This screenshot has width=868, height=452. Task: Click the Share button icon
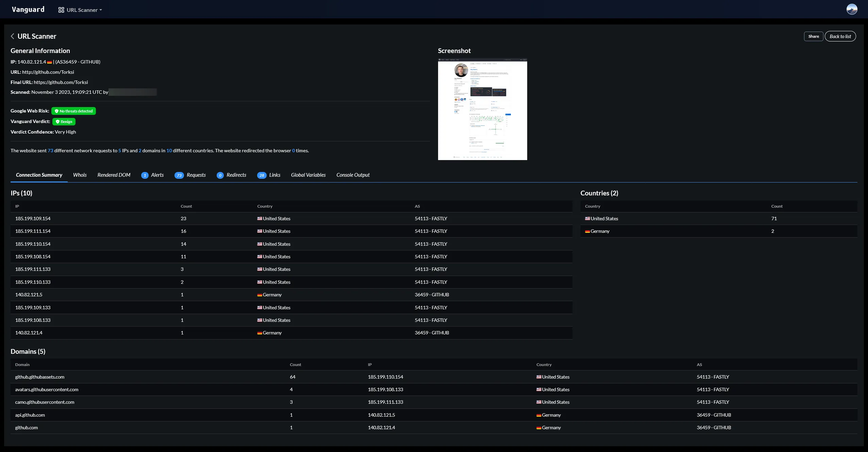click(x=814, y=36)
